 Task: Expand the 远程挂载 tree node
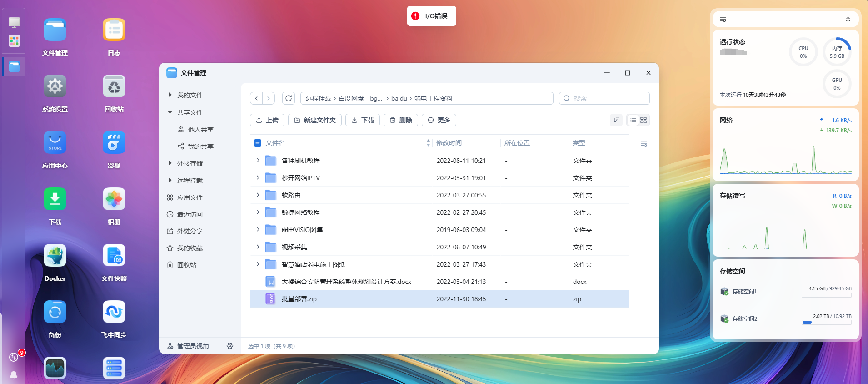click(170, 181)
